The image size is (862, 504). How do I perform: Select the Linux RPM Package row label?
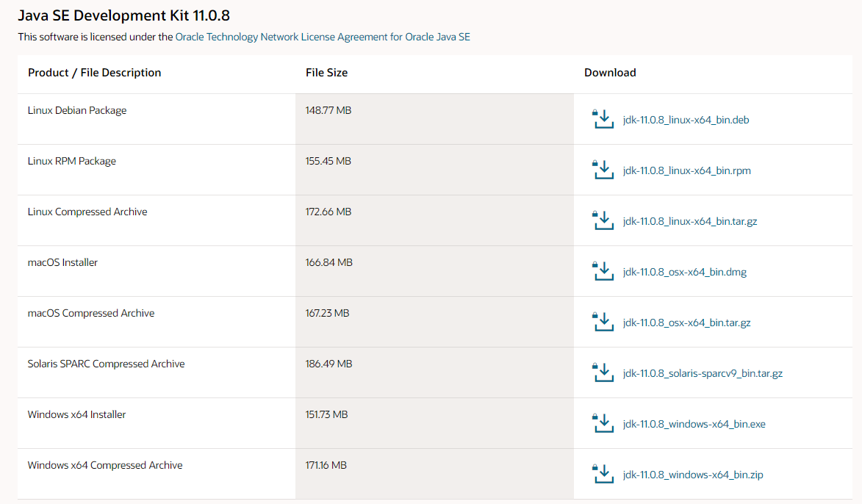[71, 161]
